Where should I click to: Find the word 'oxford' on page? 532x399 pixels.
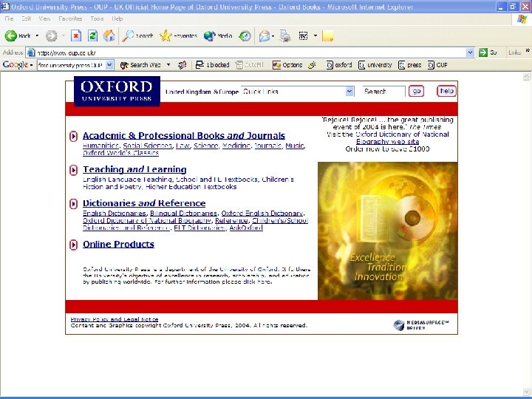(x=339, y=65)
